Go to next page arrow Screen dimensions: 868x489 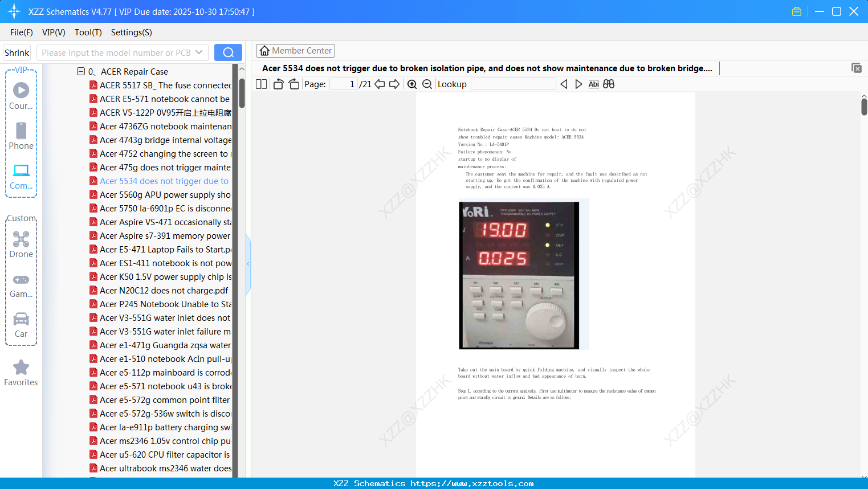(394, 84)
